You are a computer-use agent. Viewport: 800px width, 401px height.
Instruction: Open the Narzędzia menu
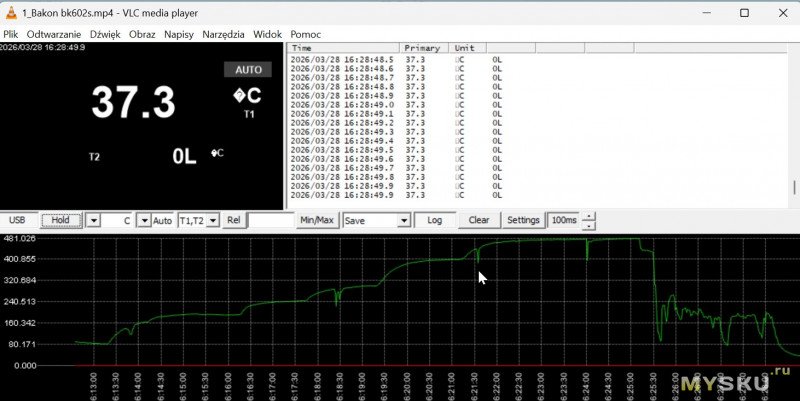pyautogui.click(x=223, y=34)
